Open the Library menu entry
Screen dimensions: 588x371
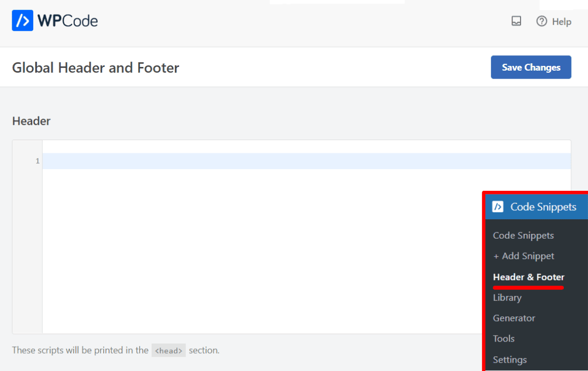(507, 297)
